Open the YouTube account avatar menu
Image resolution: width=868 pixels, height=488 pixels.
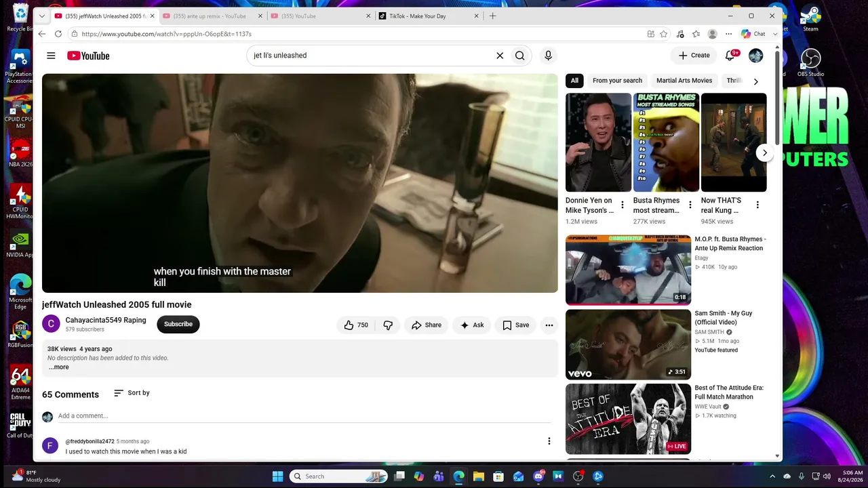click(755, 56)
